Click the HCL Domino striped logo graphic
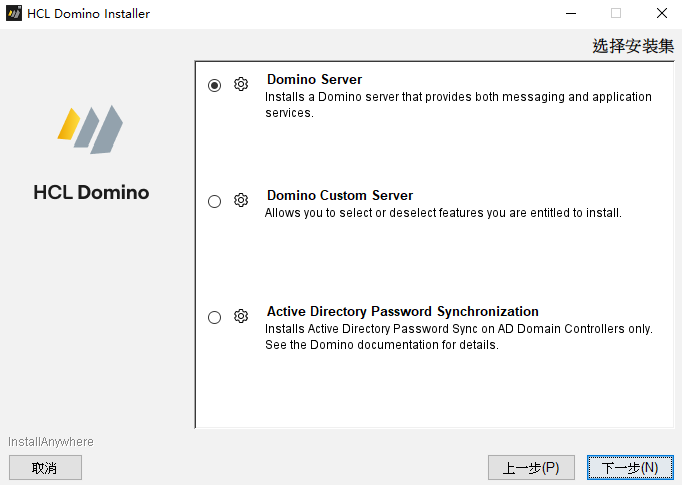The height and width of the screenshot is (485, 682). point(90,129)
